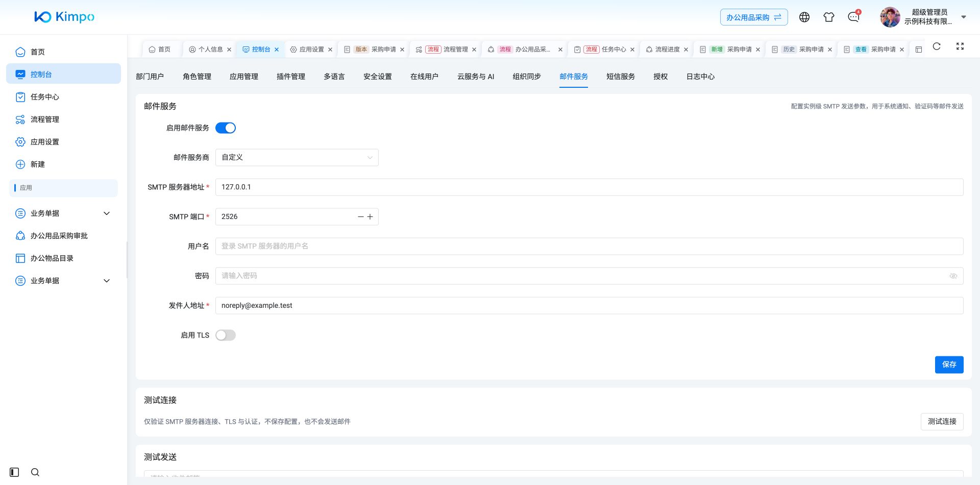Screen dimensions: 980x485
Task: Open 办公用品采购审批 in sidebar
Action: click(63, 236)
